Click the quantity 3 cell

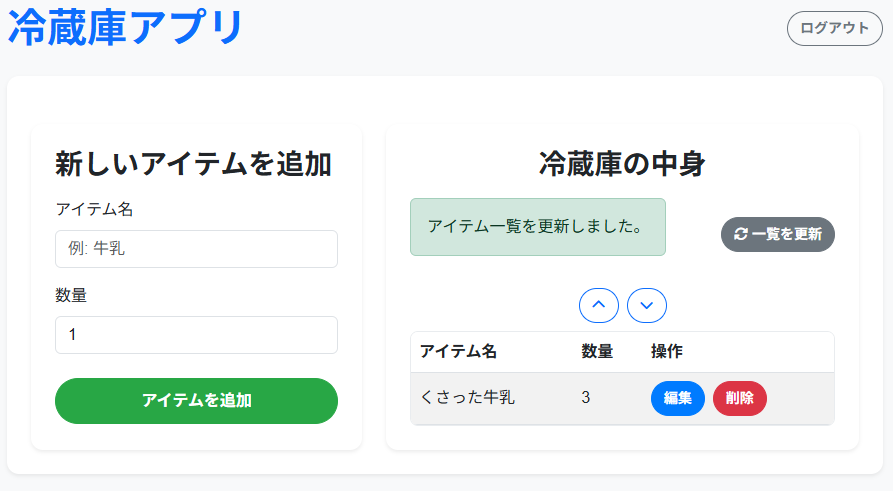click(x=586, y=398)
